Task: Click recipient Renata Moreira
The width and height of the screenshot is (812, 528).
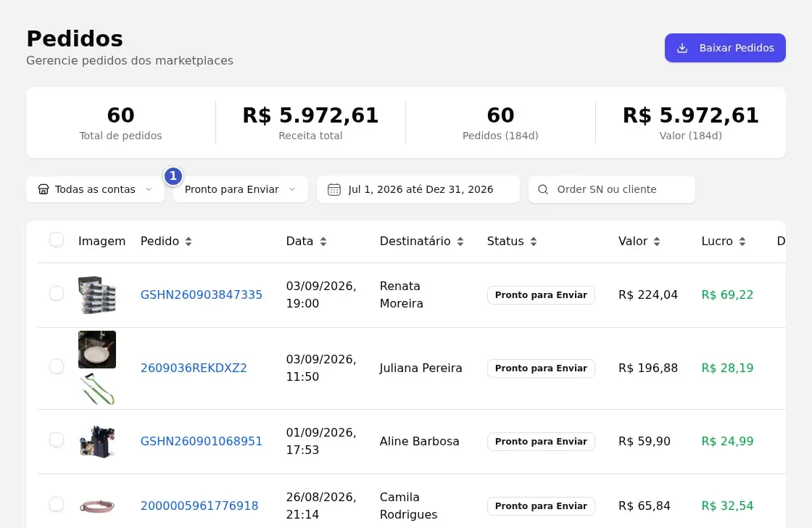Action: (x=402, y=295)
